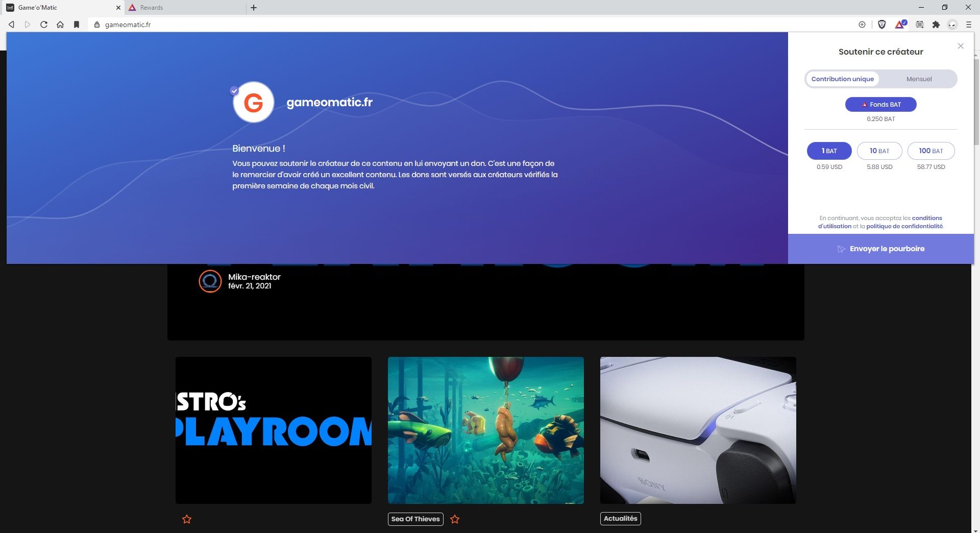The image size is (980, 533).
Task: Open the extensions puzzle piece icon
Action: (x=936, y=25)
